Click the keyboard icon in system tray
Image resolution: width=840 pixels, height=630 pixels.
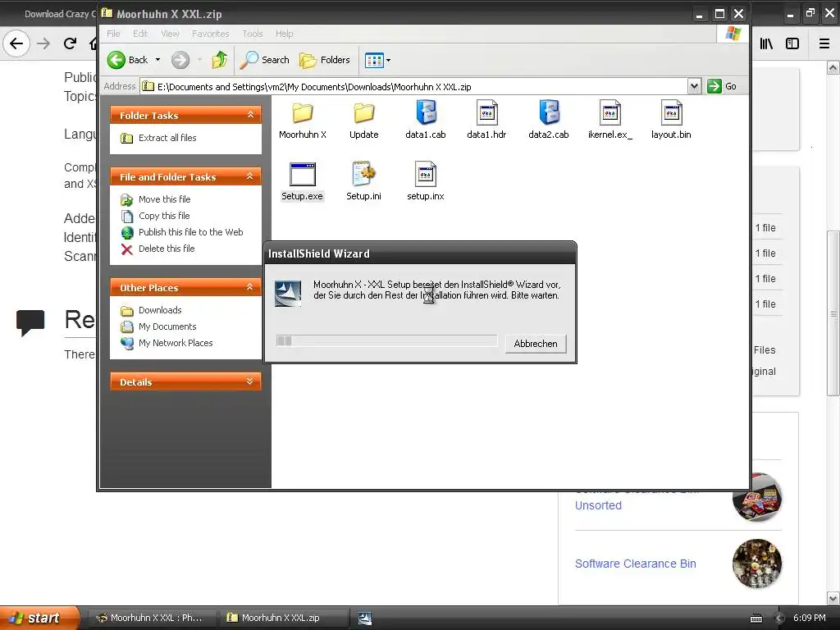756,619
